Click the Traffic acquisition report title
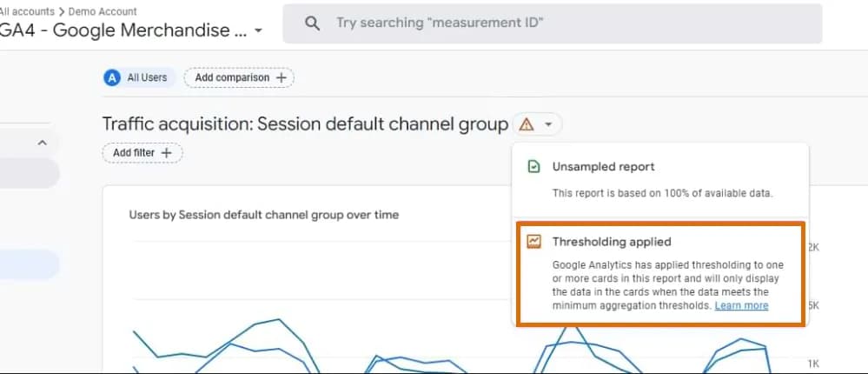This screenshot has width=868, height=374. 305,124
